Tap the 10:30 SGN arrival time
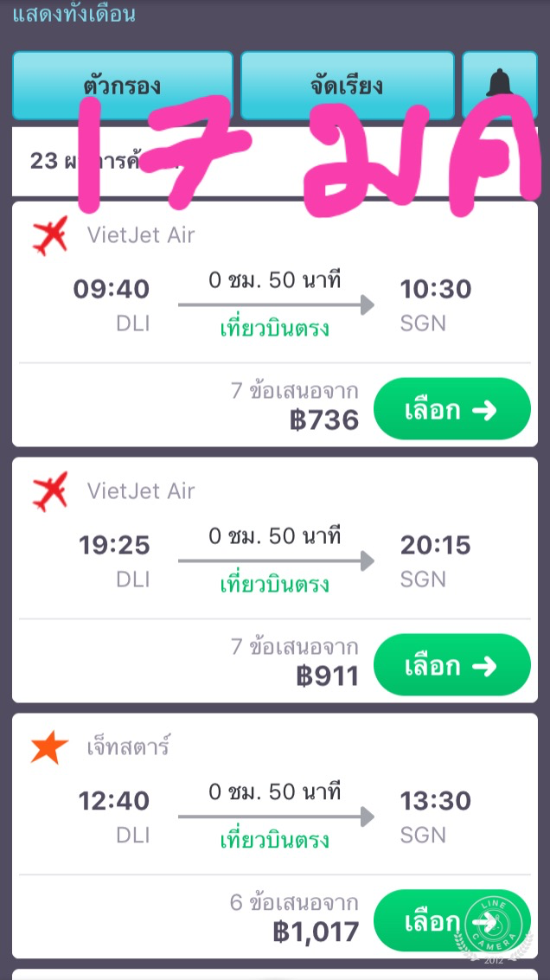Screen dimensions: 550x980 [x=435, y=289]
